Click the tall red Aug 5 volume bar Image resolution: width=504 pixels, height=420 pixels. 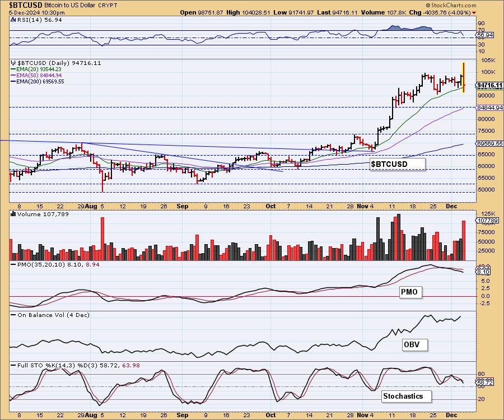click(x=102, y=239)
